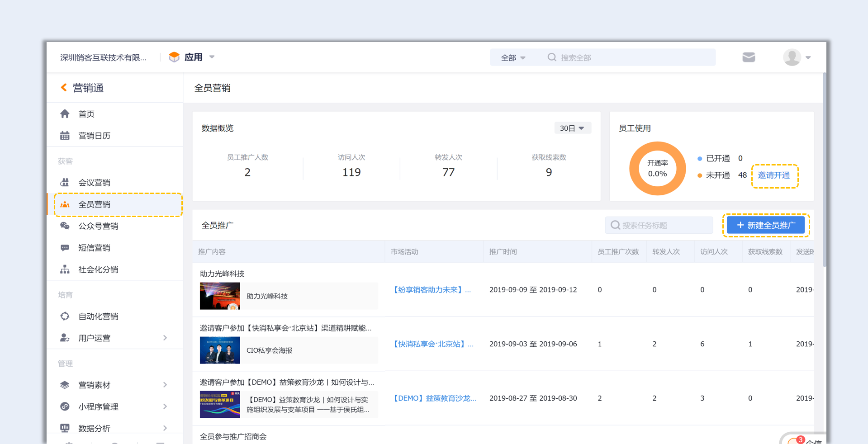Image resolution: width=868 pixels, height=444 pixels.
Task: Click the 社会化分销 hierarchy icon
Action: click(65, 269)
